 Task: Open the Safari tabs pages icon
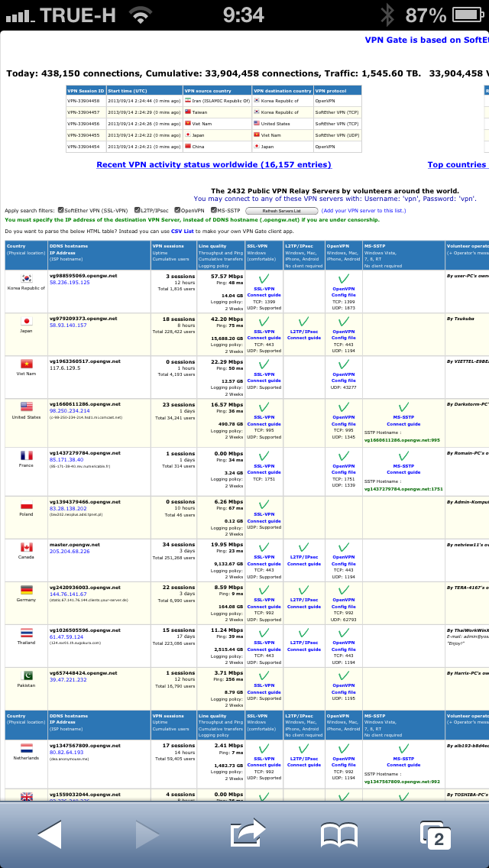click(436, 835)
